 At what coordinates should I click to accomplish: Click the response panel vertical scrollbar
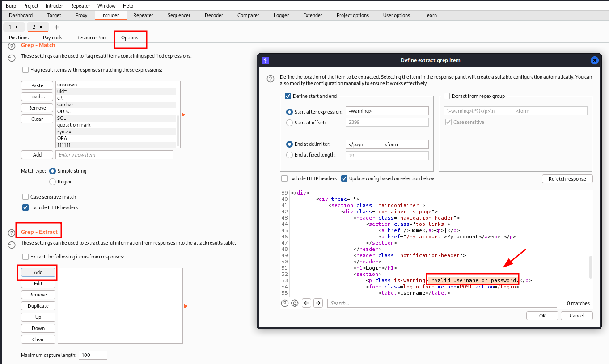(x=591, y=267)
